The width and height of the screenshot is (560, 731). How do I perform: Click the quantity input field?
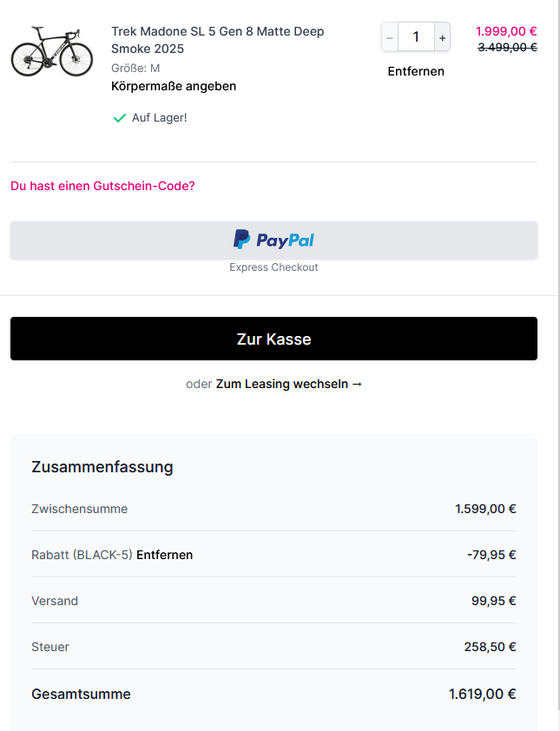[416, 37]
